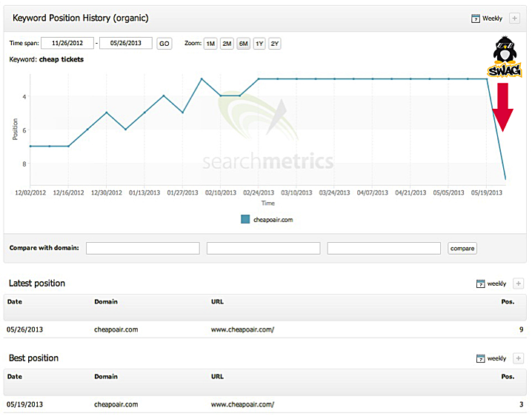The image size is (532, 419).
Task: Click the first Compare with domain field
Action: click(x=143, y=248)
